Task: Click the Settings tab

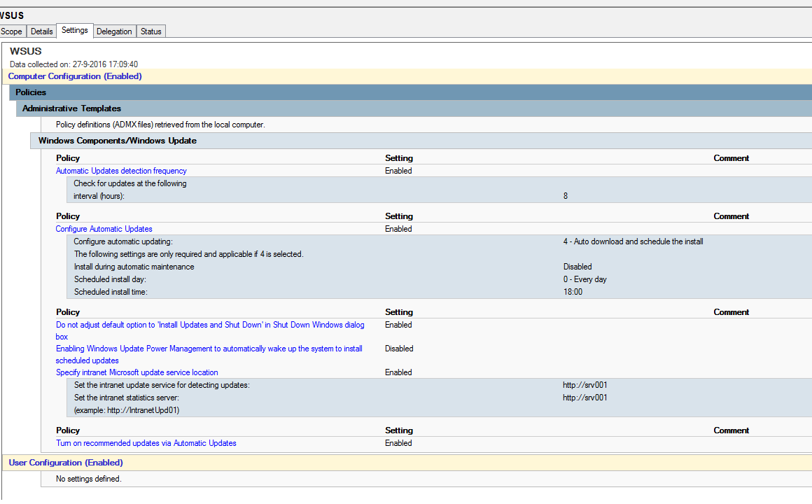Action: click(75, 30)
